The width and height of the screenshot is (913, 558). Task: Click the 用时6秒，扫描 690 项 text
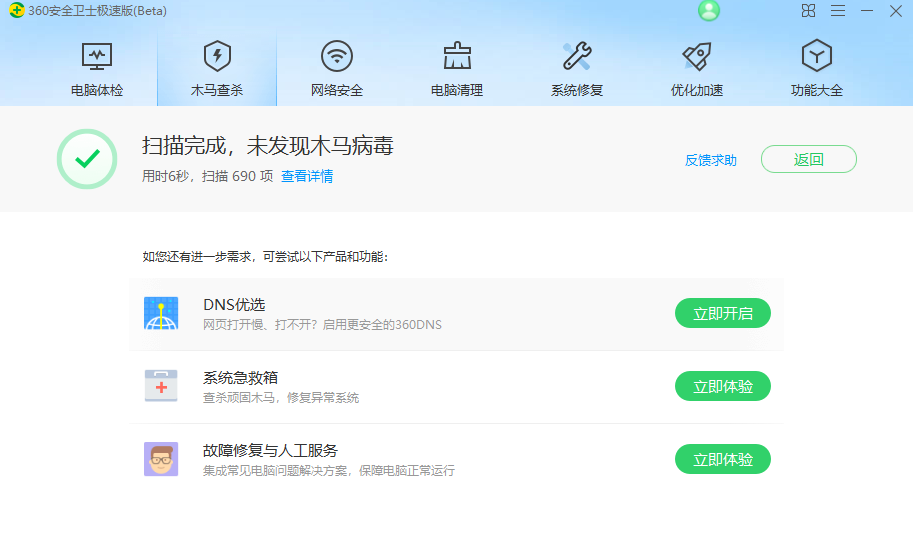(x=207, y=176)
